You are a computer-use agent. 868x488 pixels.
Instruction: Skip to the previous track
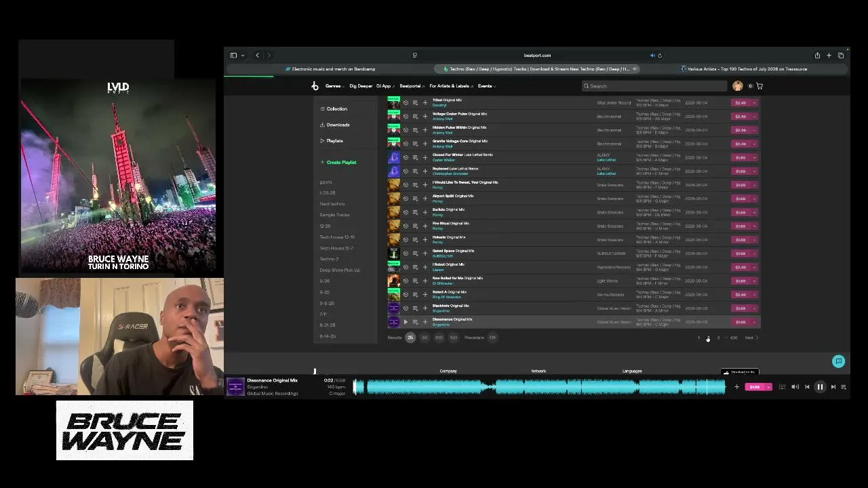(x=807, y=387)
